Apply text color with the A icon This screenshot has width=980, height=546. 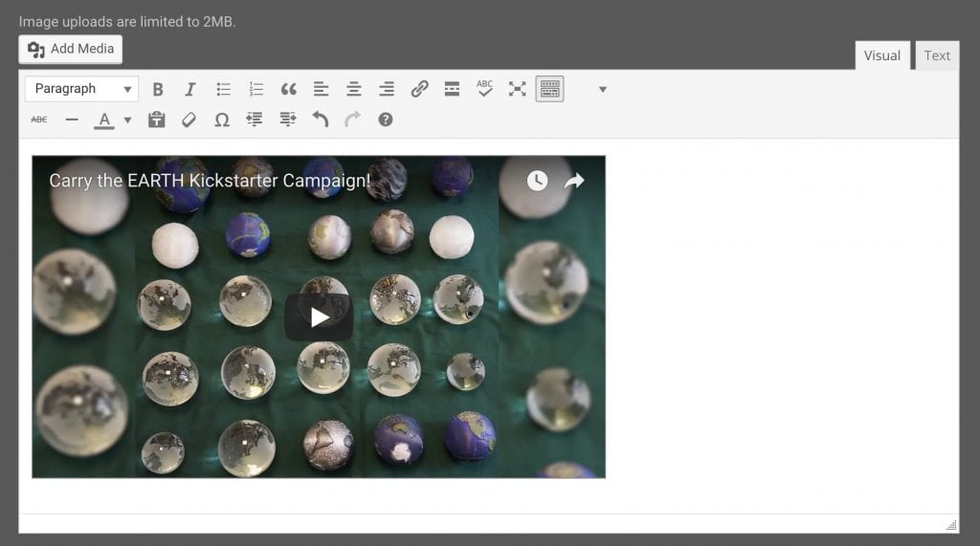pos(104,120)
